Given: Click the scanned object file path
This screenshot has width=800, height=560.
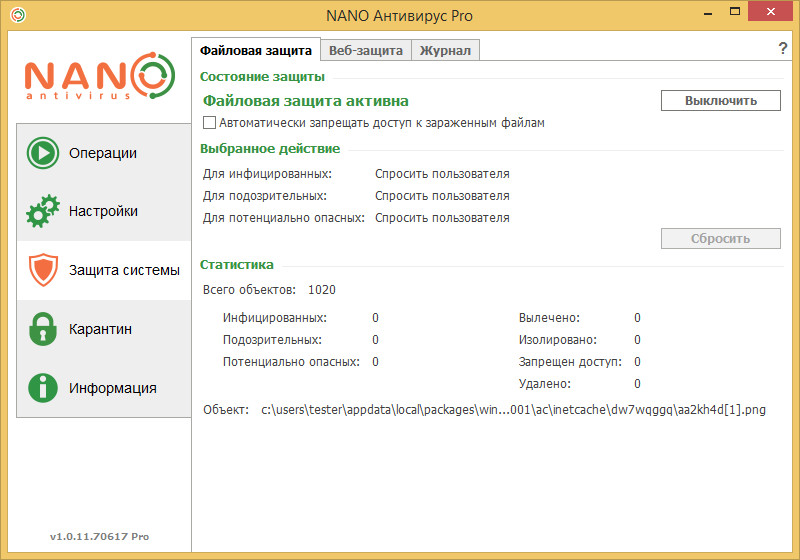Looking at the screenshot, I should (513, 410).
